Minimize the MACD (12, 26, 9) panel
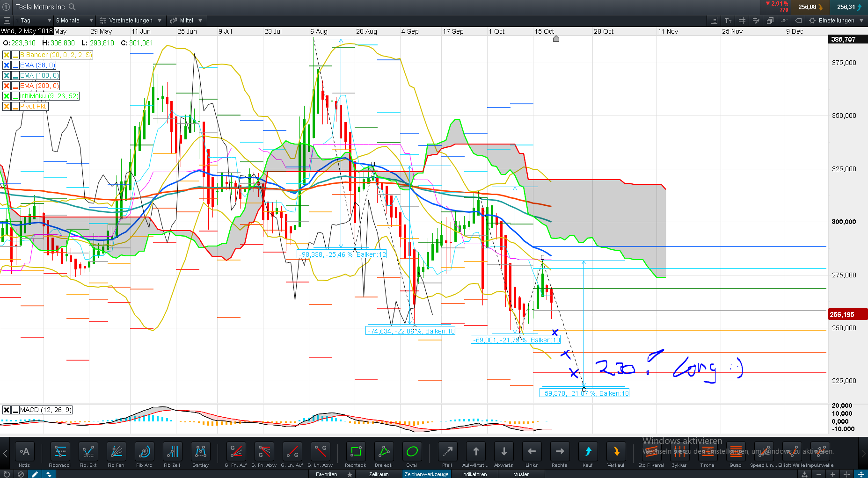 click(15, 410)
